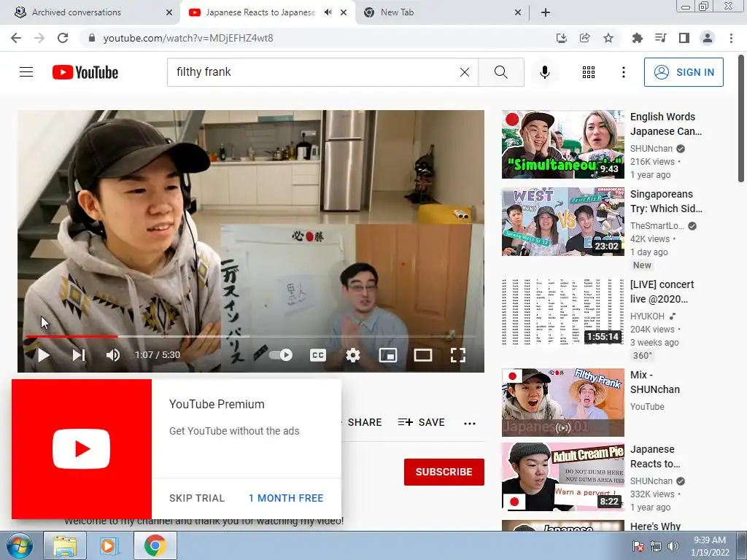Open the YouTube hamburger guide menu

pyautogui.click(x=26, y=72)
